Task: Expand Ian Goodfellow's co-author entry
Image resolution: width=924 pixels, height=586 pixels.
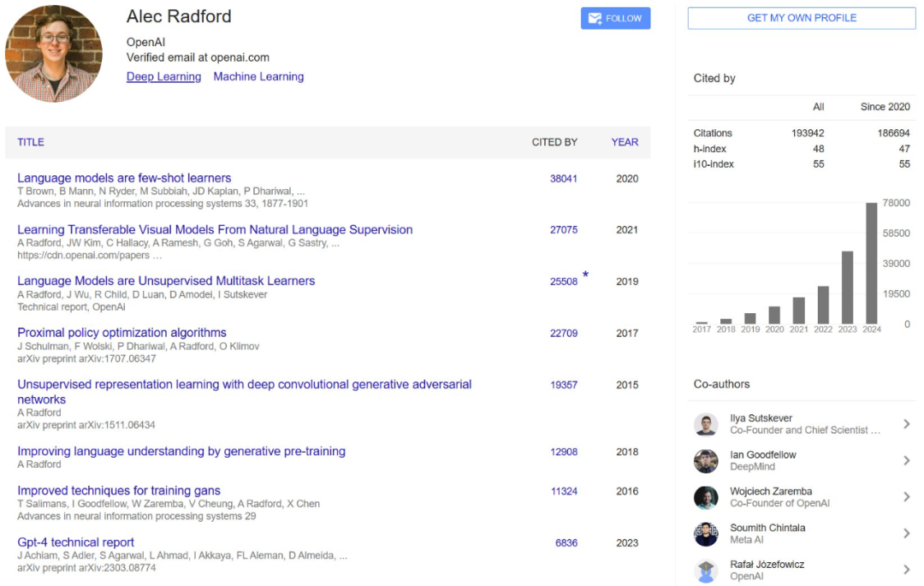Action: [x=906, y=460]
